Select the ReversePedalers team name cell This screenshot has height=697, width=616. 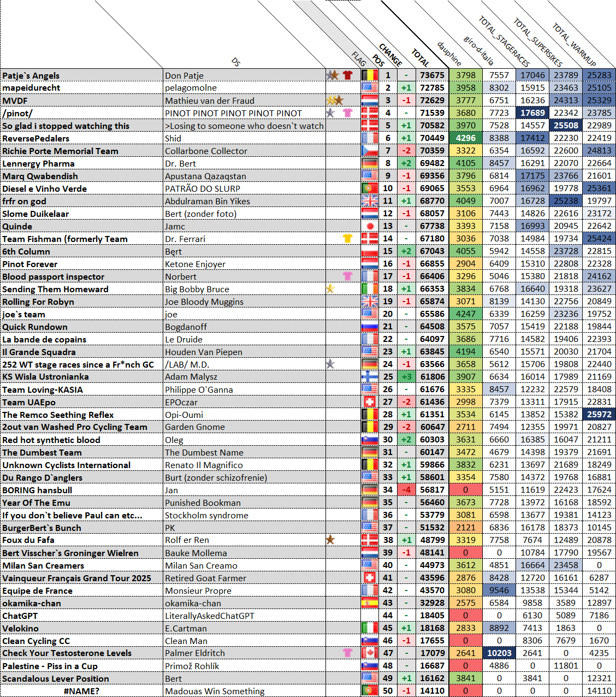coord(82,138)
